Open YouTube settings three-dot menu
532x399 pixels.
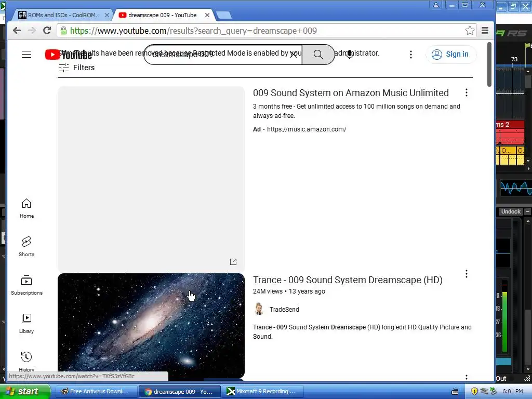click(410, 54)
